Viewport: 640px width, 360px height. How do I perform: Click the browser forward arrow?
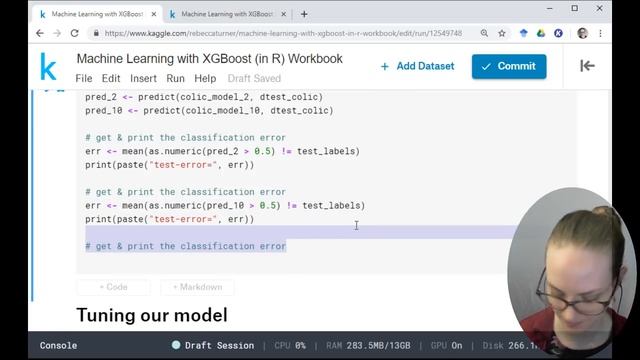click(57, 33)
